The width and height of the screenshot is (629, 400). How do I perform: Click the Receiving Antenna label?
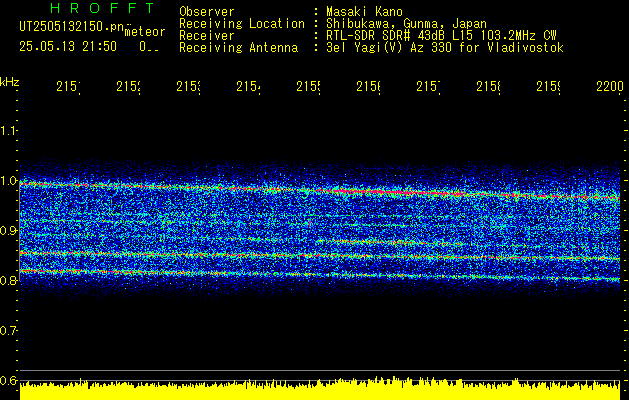[238, 48]
